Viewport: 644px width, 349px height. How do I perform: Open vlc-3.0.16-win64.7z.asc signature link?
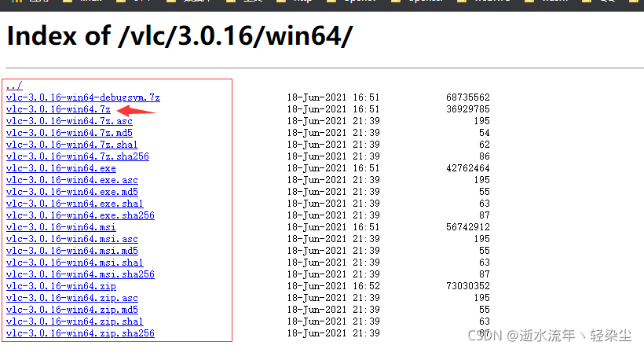pyautogui.click(x=69, y=121)
